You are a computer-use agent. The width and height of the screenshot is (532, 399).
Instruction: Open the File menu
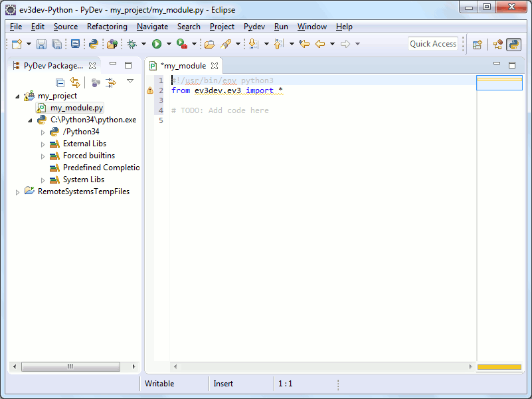16,27
